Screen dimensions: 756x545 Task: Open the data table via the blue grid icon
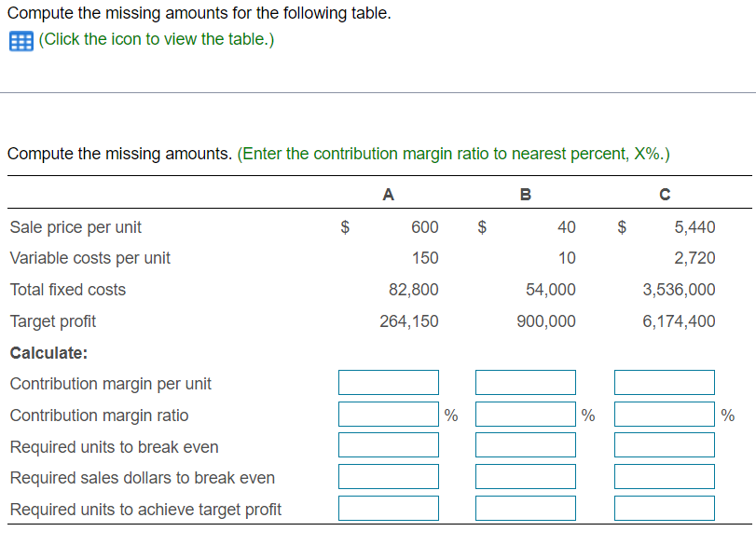click(20, 40)
